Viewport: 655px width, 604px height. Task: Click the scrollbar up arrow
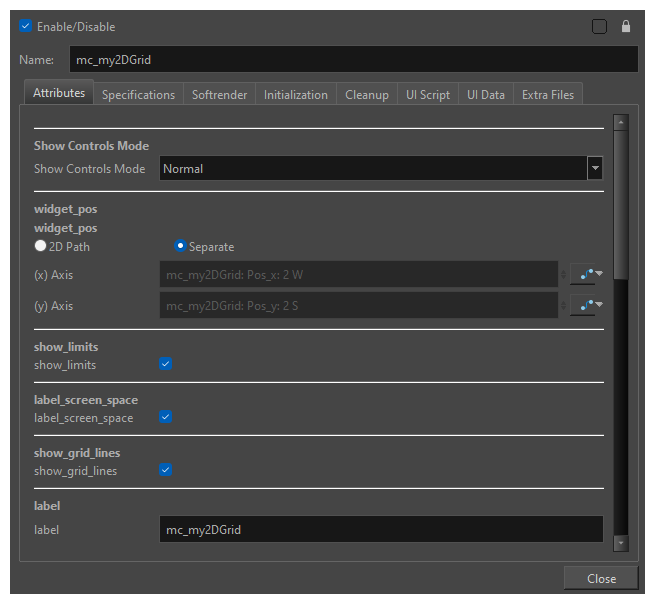pos(621,122)
